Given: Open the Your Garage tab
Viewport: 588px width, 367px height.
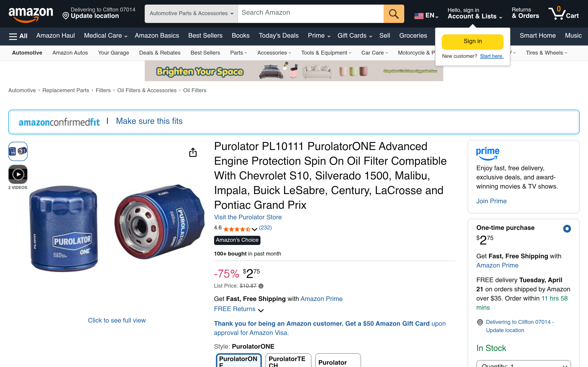Looking at the screenshot, I should pyautogui.click(x=113, y=53).
